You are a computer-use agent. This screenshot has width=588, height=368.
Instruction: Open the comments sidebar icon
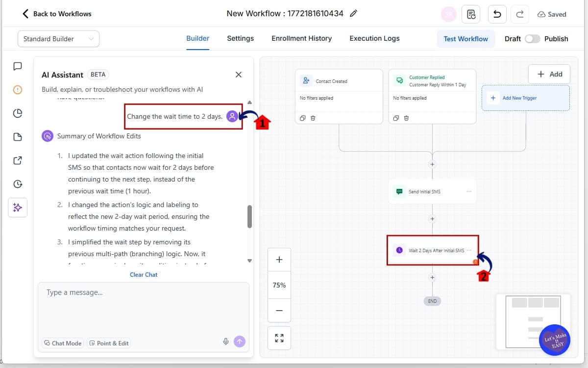click(x=18, y=66)
